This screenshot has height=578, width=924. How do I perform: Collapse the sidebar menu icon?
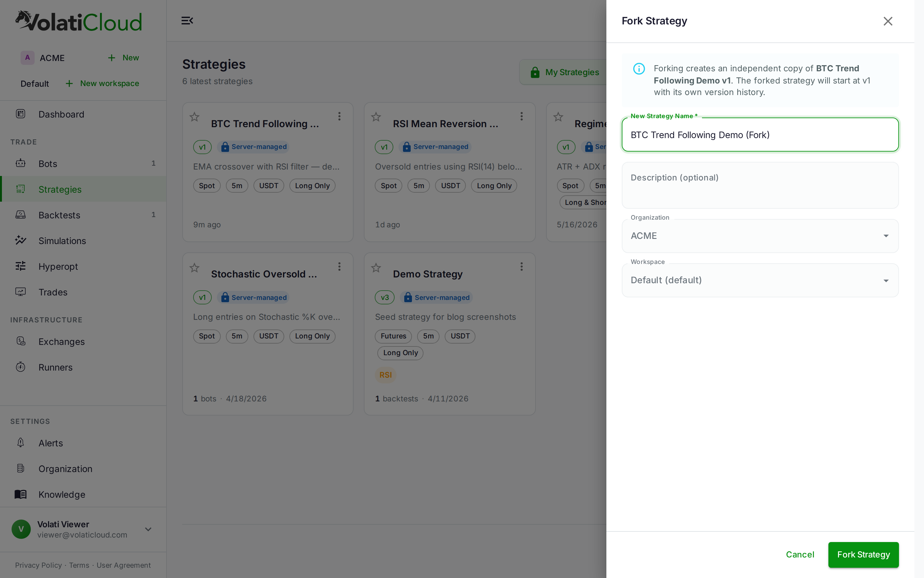[x=187, y=21]
